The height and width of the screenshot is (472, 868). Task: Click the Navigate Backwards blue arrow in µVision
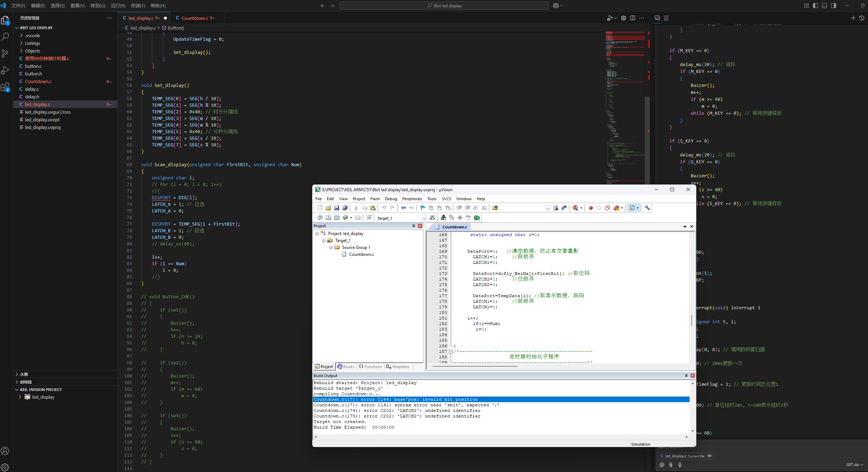click(x=403, y=208)
